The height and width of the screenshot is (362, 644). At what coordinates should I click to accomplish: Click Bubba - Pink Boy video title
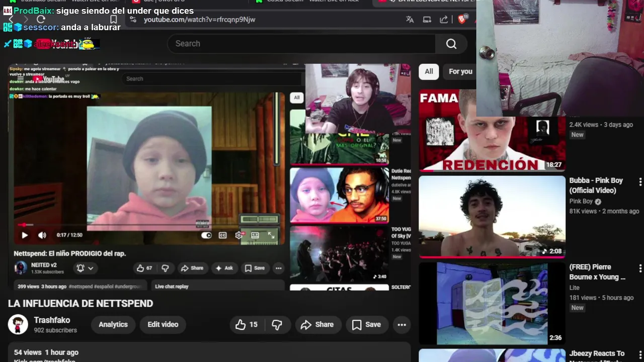pyautogui.click(x=596, y=186)
